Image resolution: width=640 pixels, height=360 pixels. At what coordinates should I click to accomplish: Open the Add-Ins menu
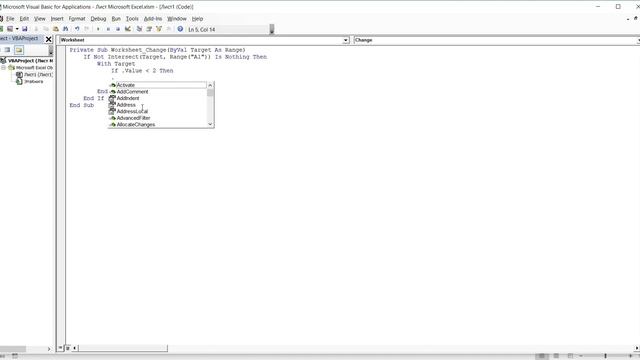pyautogui.click(x=153, y=19)
